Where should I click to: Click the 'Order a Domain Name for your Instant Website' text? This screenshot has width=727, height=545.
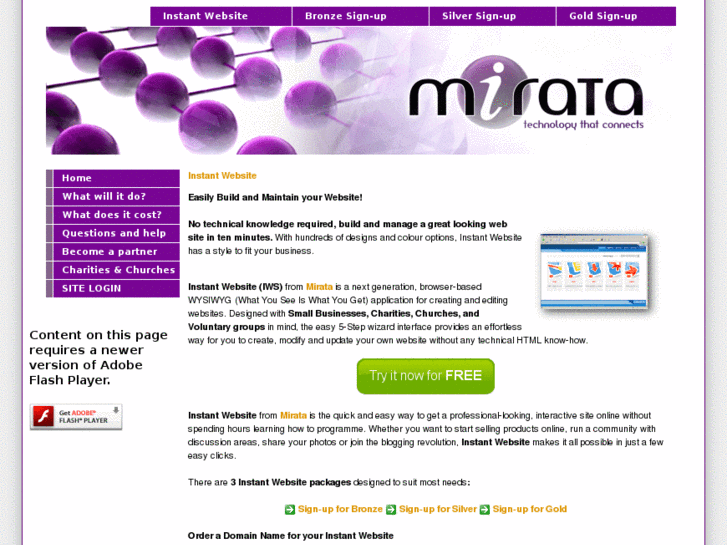[291, 536]
